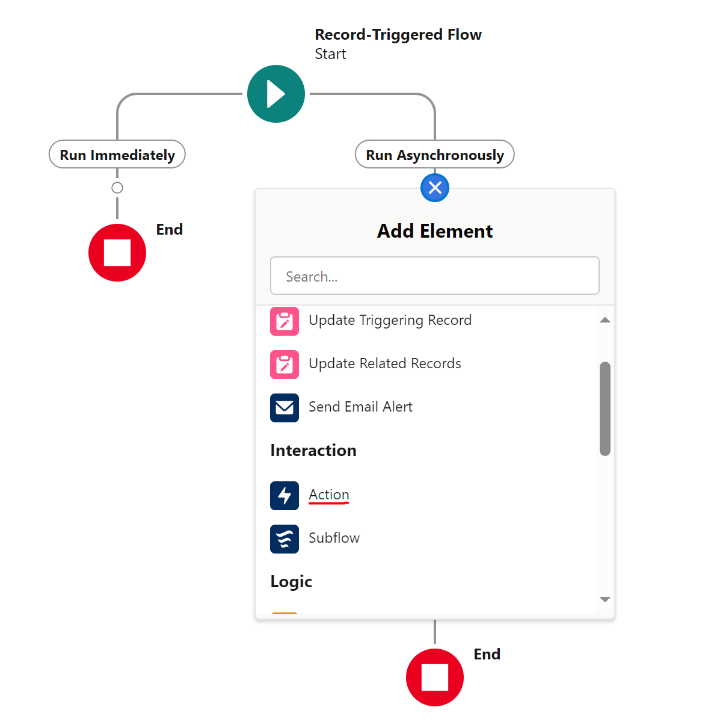Choose Send Email Alert from the list

[x=360, y=407]
